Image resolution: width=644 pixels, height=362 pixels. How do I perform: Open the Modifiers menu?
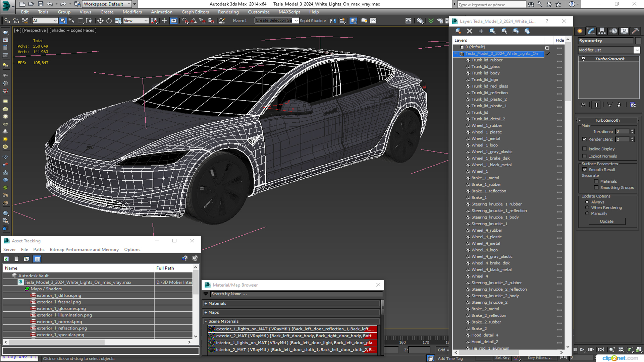pyautogui.click(x=132, y=12)
